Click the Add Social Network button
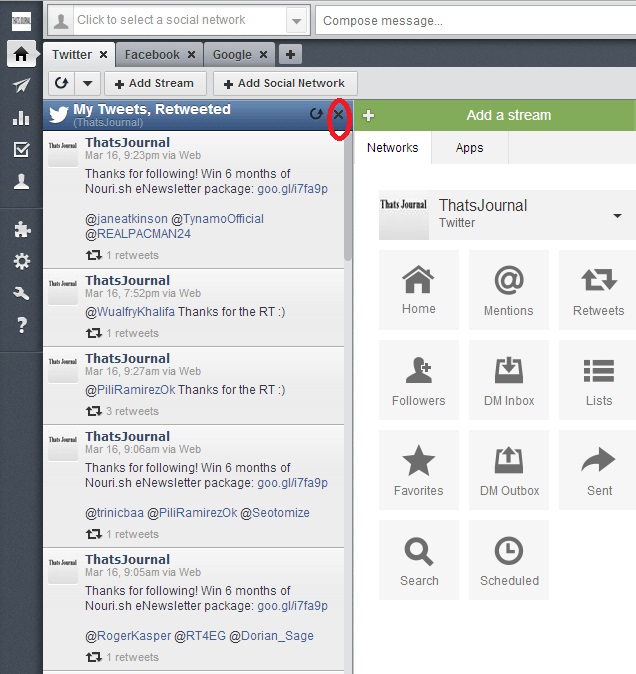Viewport: 636px width, 674px height. pyautogui.click(x=285, y=83)
